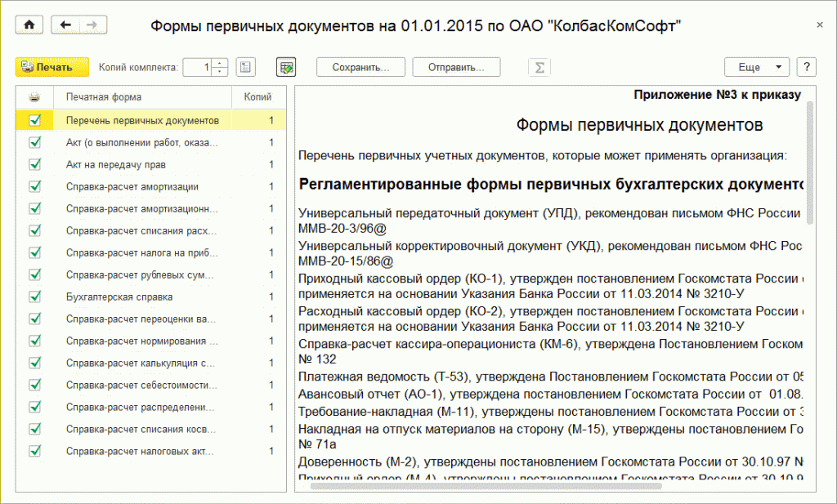Increase copies count with the spinner up arrow
837x504 pixels.
[x=220, y=63]
